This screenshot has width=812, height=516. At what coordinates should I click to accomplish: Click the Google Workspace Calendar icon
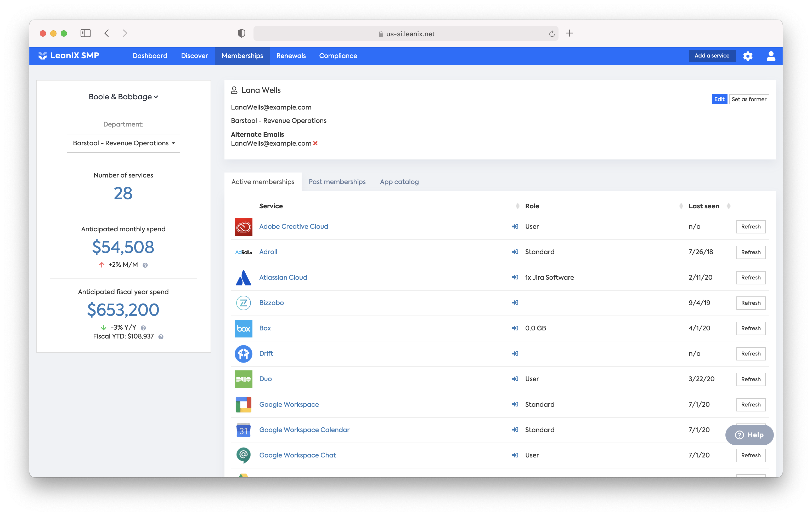(243, 430)
